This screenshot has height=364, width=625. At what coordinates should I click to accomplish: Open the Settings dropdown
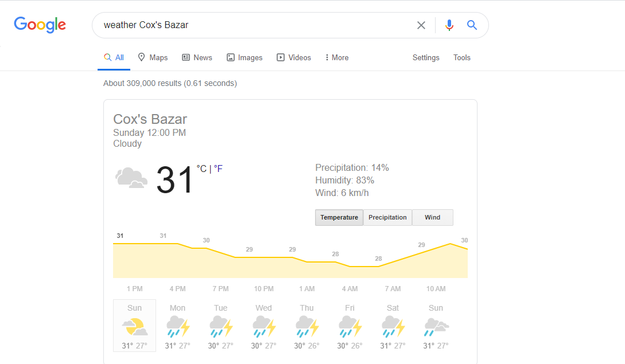pos(426,58)
